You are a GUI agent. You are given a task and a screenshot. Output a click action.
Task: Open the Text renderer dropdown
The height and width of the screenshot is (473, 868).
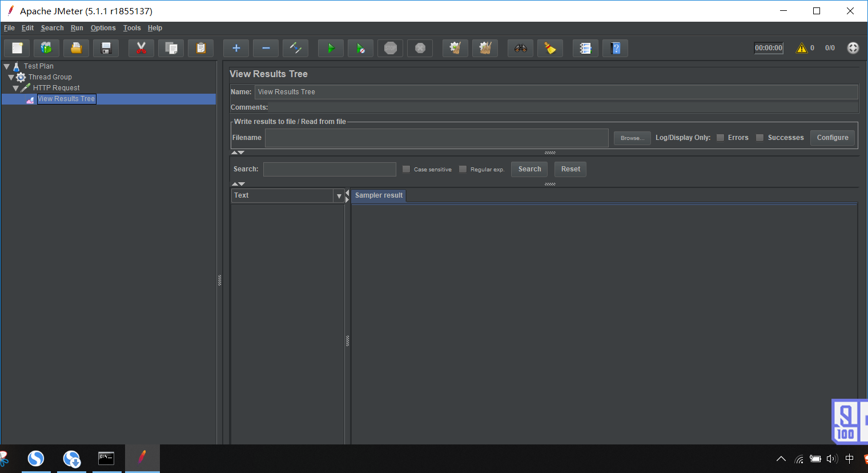coord(339,196)
